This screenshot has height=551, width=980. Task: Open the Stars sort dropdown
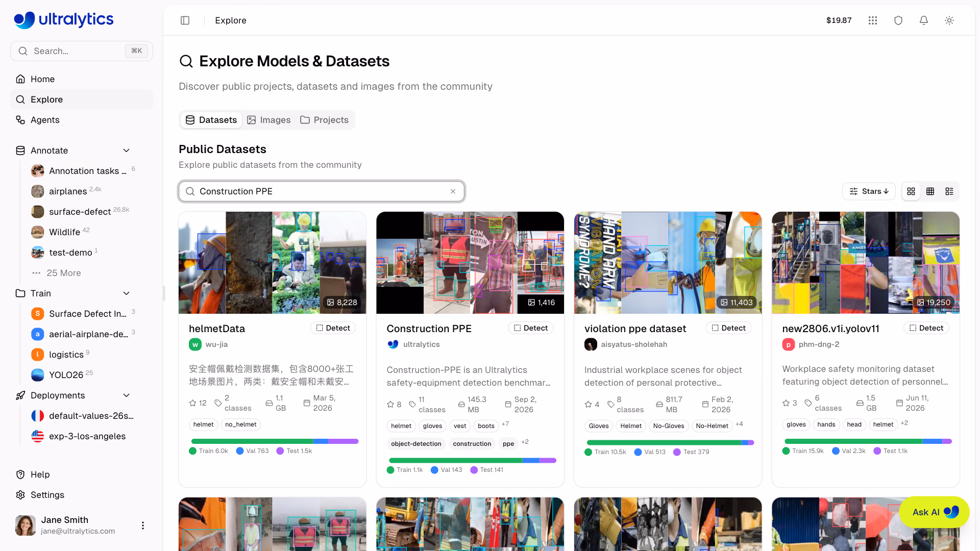point(869,191)
